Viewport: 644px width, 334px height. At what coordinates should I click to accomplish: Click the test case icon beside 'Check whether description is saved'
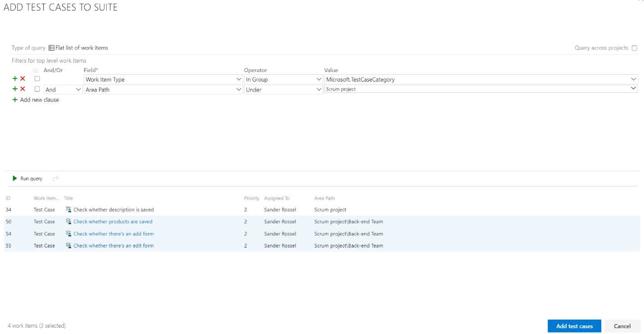[68, 209]
